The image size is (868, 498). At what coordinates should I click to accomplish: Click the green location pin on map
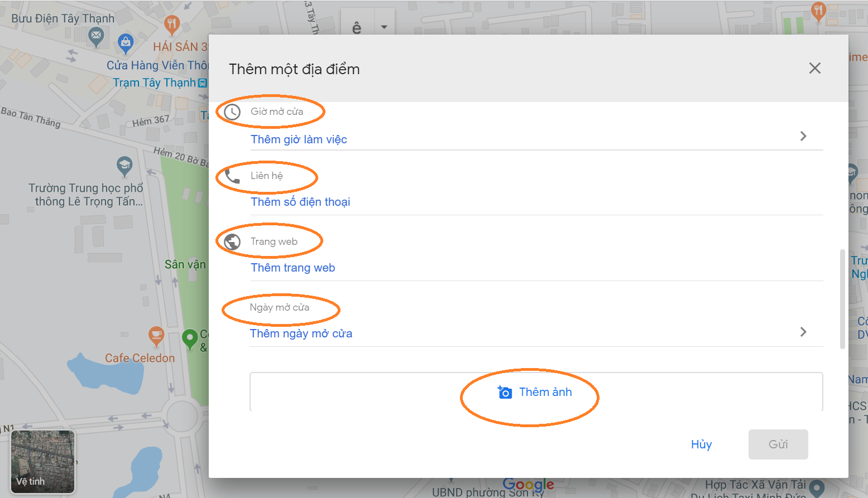(x=190, y=338)
